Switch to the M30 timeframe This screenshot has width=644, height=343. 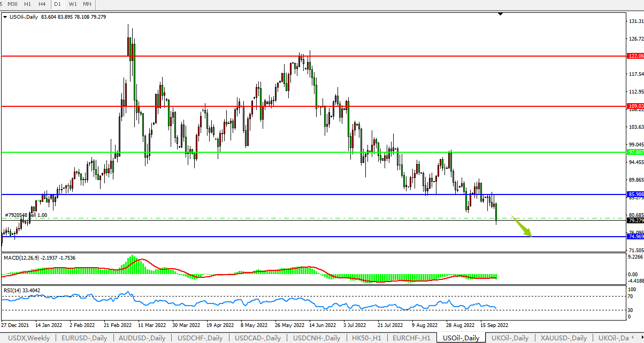[12, 4]
